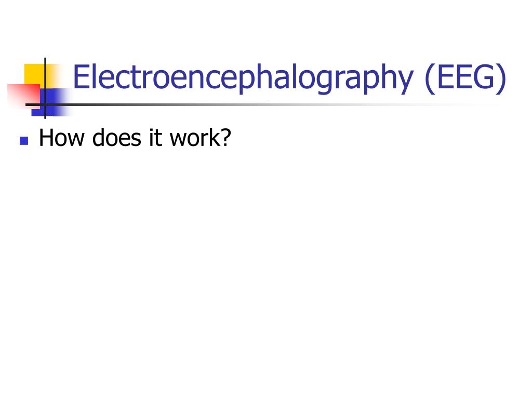This screenshot has height=399, width=532.
Task: Click the opening parenthesis before EEG
Action: click(430, 79)
